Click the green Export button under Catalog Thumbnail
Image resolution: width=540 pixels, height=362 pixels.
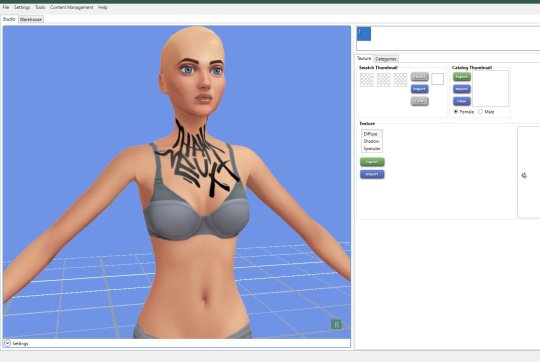(461, 76)
